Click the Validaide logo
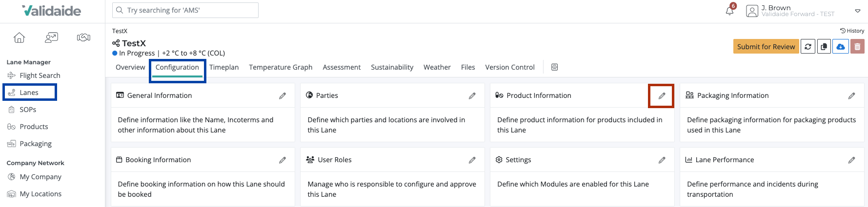This screenshot has width=868, height=207. click(52, 11)
